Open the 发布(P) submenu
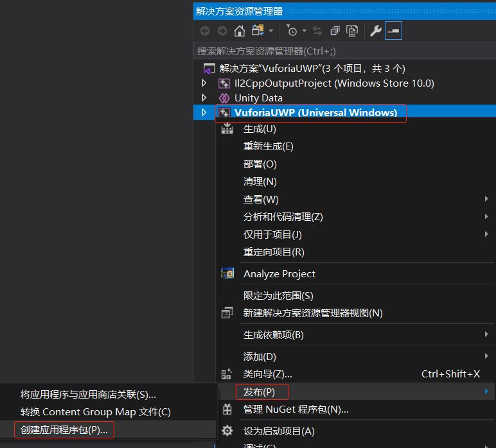This screenshot has width=496, height=448. click(355, 392)
